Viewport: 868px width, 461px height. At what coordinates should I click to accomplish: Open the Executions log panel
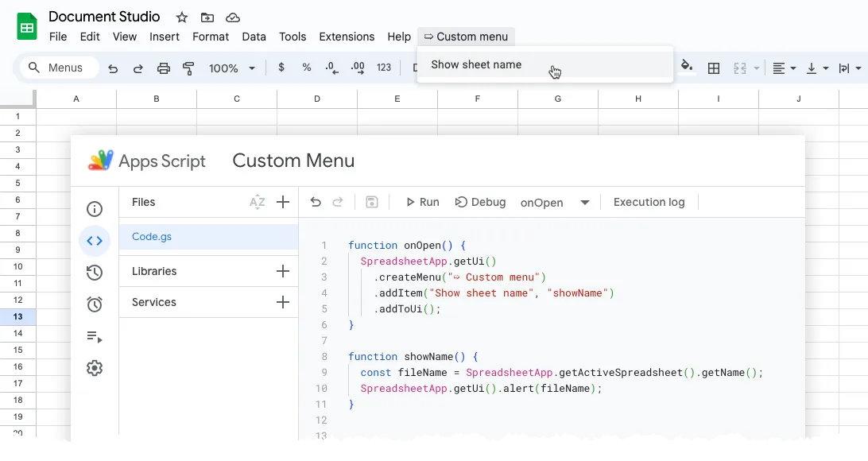pyautogui.click(x=95, y=337)
